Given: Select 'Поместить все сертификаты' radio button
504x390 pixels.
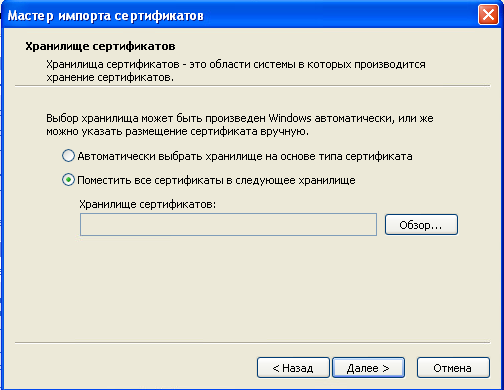Looking at the screenshot, I should (x=68, y=180).
